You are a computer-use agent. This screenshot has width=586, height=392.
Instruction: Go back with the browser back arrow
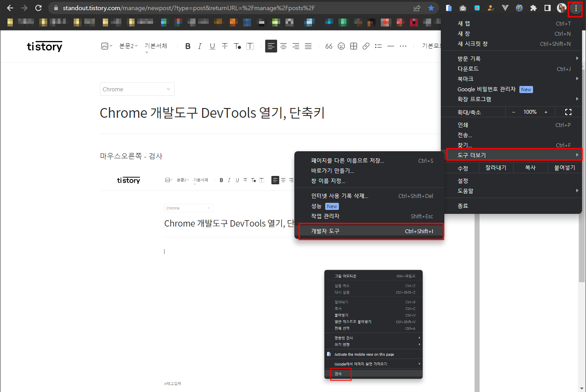click(x=10, y=8)
